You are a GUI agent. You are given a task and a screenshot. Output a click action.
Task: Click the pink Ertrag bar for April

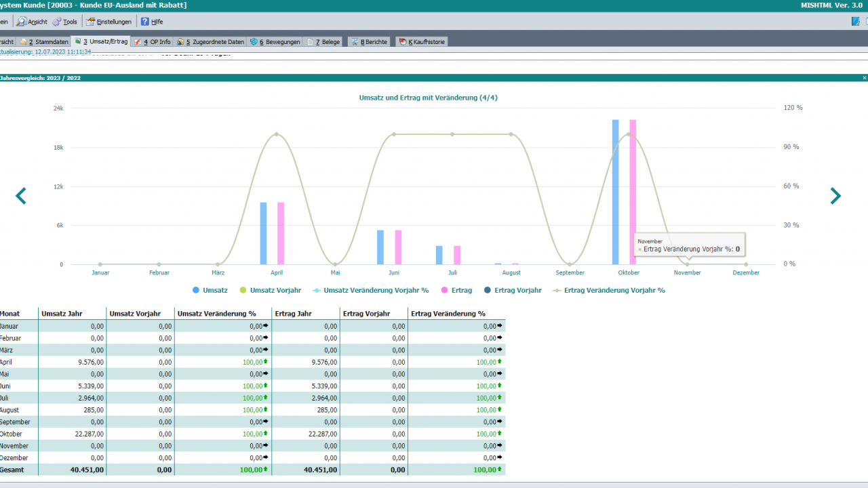[281, 233]
